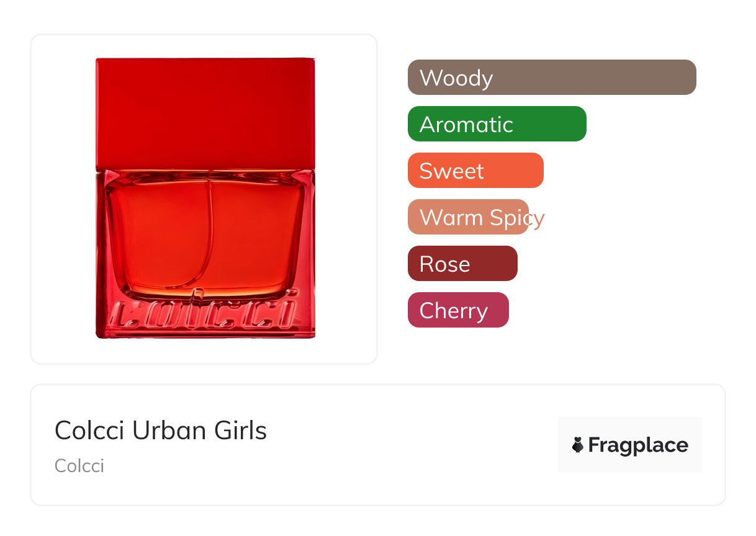The height and width of the screenshot is (536, 756).
Task: Click the Fragplace wordmark text
Action: (638, 445)
